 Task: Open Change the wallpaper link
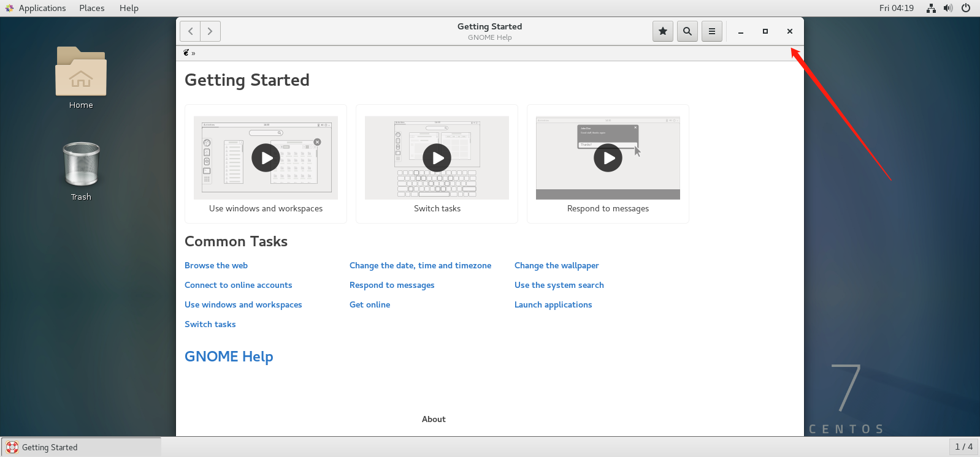point(556,265)
